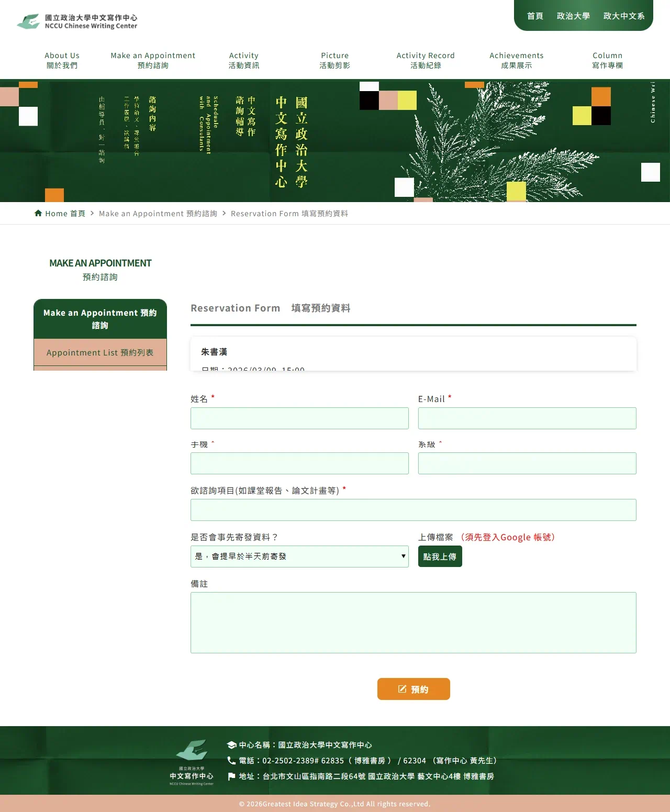Click the 首頁 link at top right
This screenshot has height=812, width=670.
534,16
